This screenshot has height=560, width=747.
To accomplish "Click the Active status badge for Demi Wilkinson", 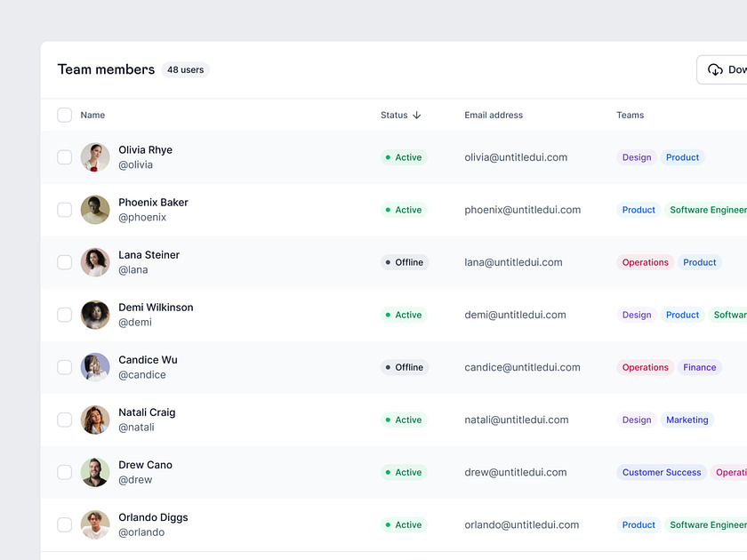I will 404,314.
